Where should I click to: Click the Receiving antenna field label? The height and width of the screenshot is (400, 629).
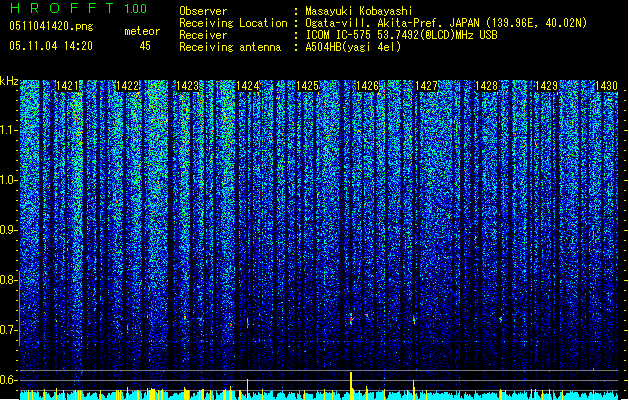click(x=230, y=47)
